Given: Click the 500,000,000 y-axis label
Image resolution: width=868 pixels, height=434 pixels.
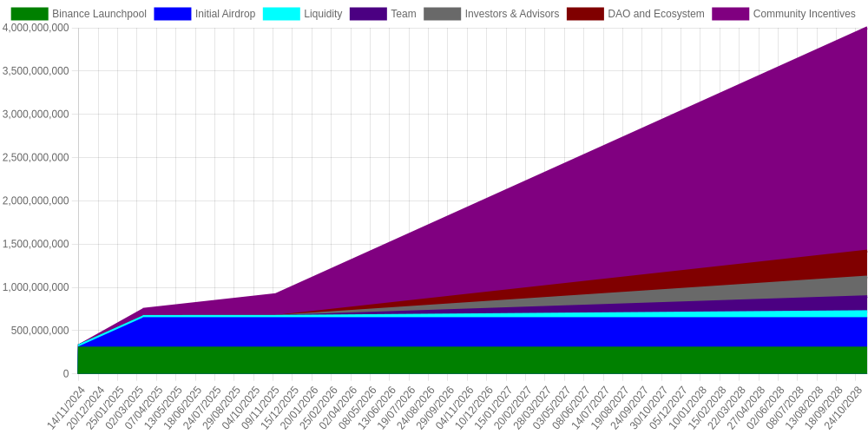Looking at the screenshot, I should (x=41, y=331).
